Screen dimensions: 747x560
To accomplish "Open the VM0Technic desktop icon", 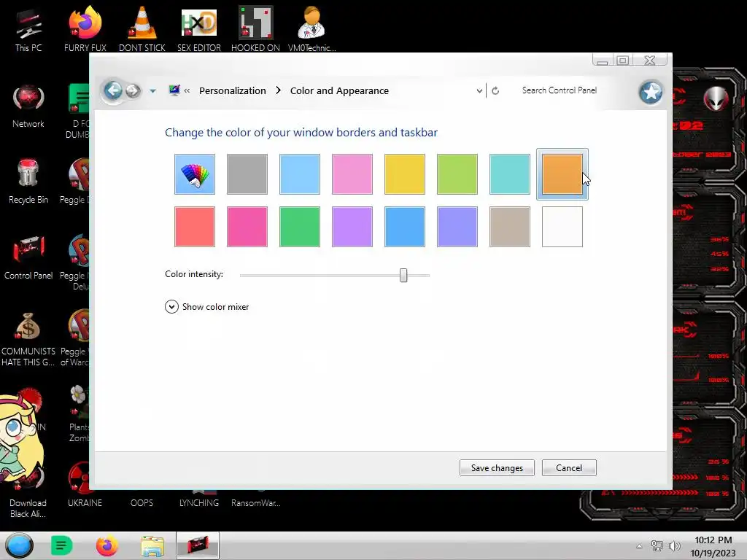I will 312,30.
